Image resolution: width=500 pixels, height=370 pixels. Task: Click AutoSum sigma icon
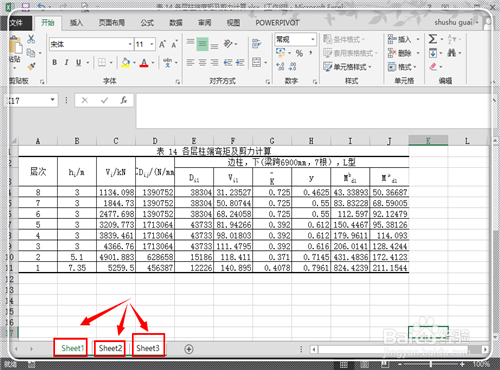click(x=432, y=39)
